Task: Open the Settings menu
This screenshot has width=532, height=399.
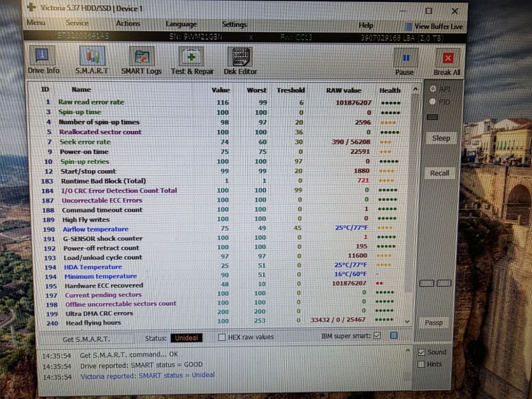Action: click(234, 24)
